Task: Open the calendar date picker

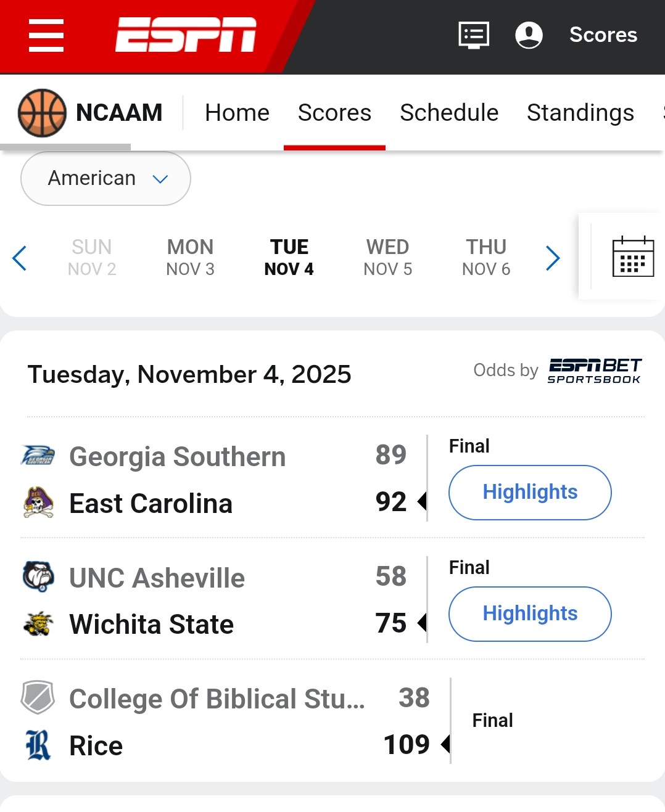Action: 633,256
